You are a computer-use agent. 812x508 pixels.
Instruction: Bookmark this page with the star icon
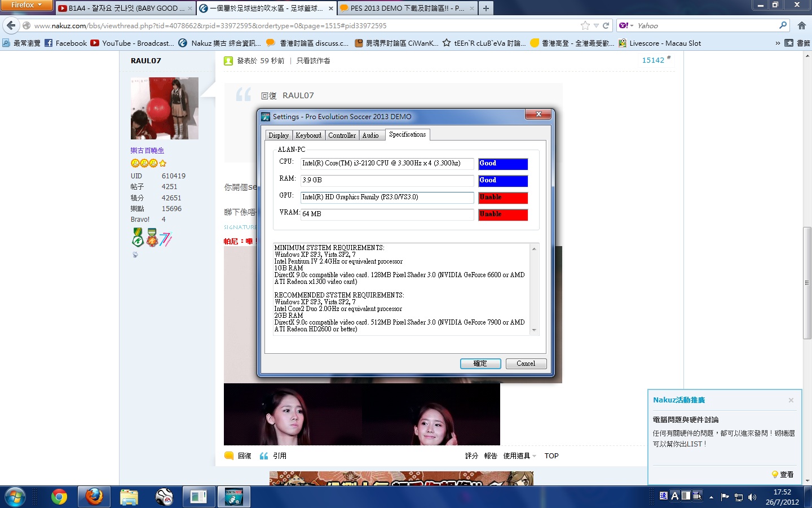585,25
